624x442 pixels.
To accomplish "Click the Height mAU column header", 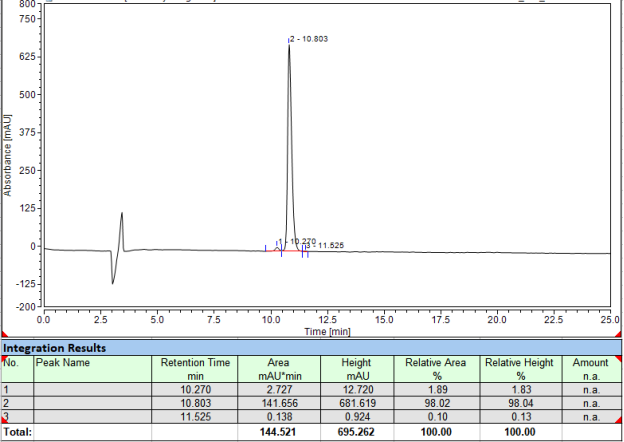I will (358, 368).
